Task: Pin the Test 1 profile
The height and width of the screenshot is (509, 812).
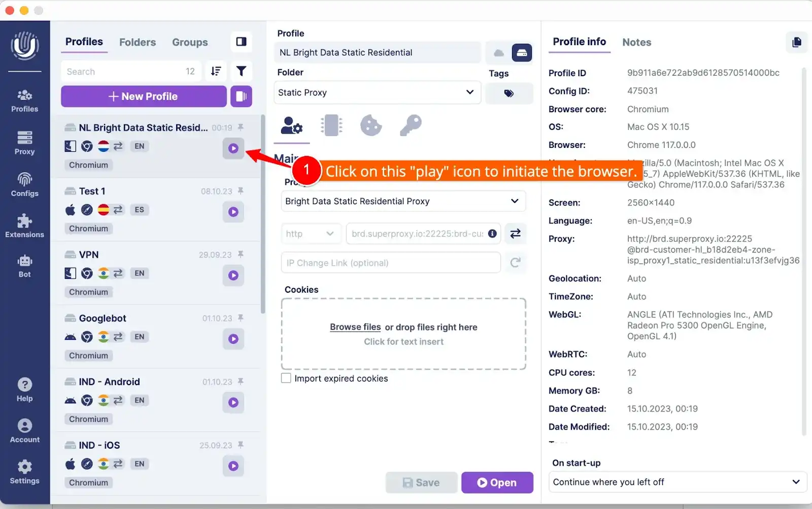Action: click(241, 190)
